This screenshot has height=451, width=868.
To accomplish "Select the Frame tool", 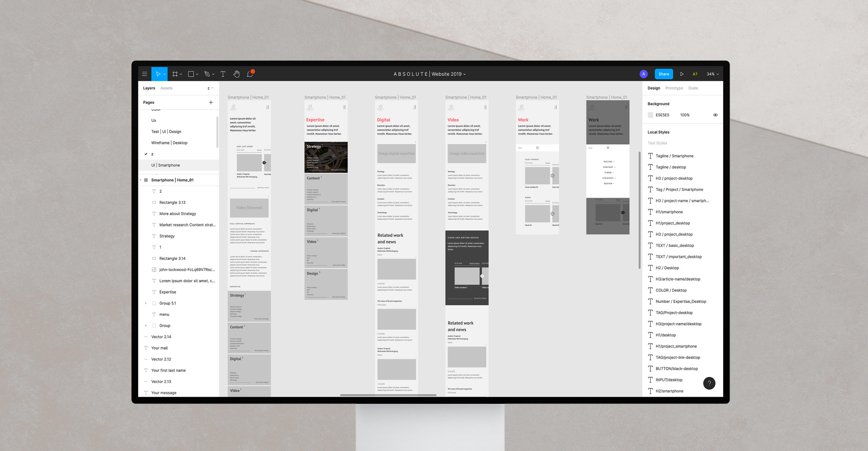I will pos(175,74).
